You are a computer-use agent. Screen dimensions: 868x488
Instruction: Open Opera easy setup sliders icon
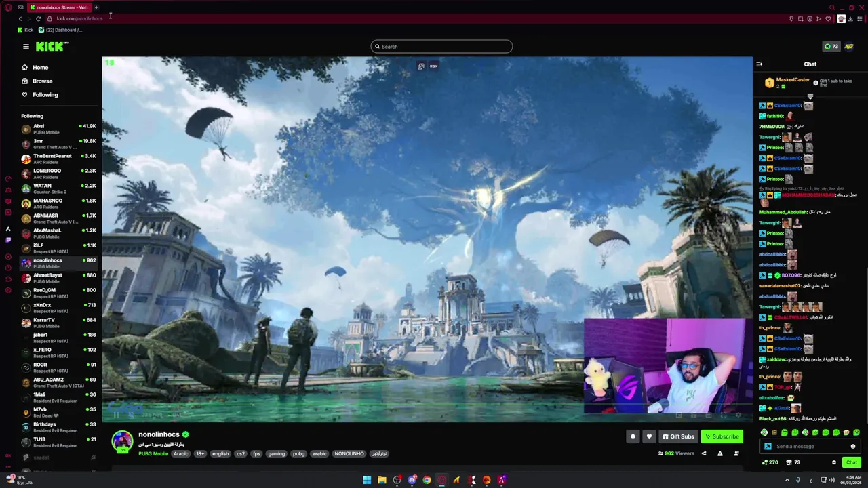pos(861,18)
